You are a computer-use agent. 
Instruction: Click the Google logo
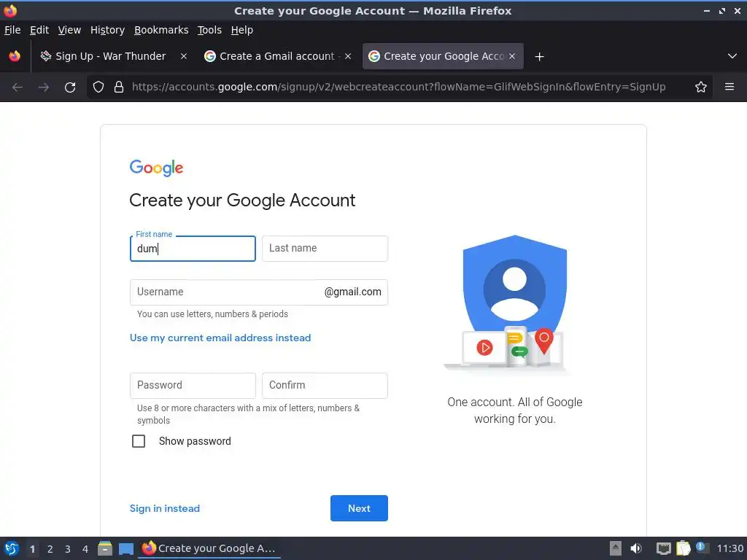(156, 168)
